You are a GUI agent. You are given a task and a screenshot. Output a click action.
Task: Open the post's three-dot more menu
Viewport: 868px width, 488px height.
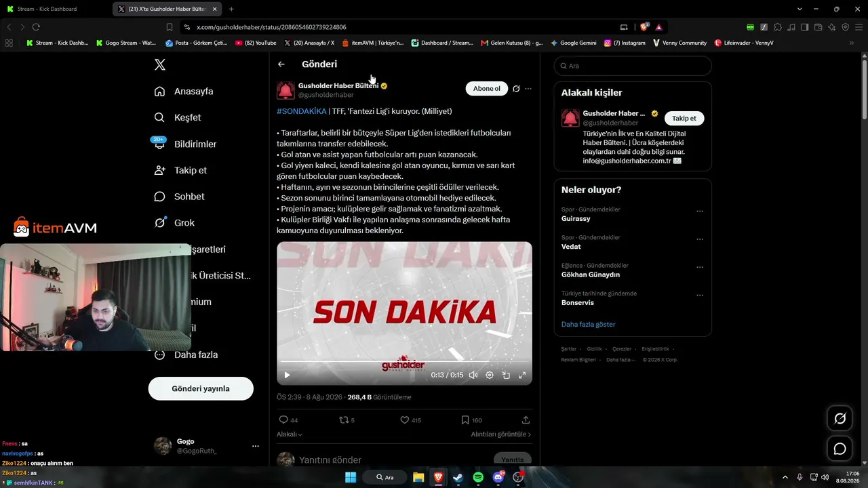[x=528, y=89]
